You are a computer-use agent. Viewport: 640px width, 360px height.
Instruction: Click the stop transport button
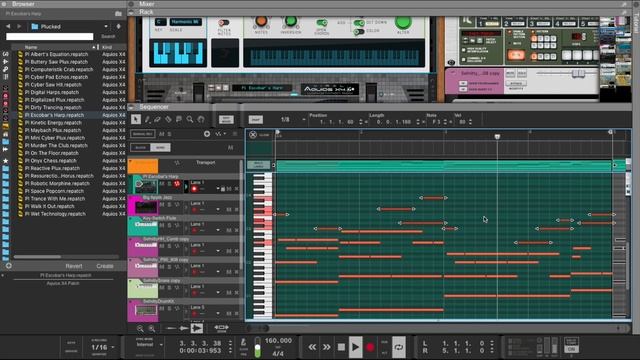pos(341,347)
